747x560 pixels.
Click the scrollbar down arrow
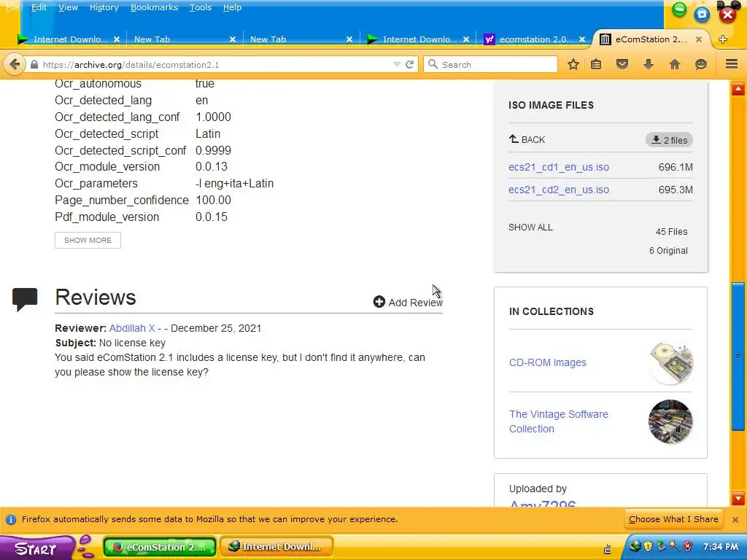[x=738, y=499]
